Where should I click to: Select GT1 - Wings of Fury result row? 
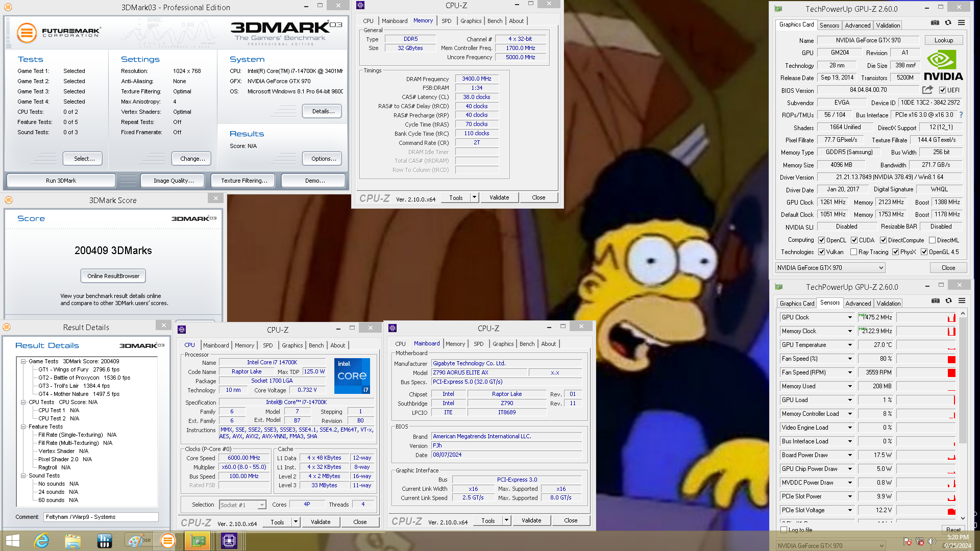79,369
